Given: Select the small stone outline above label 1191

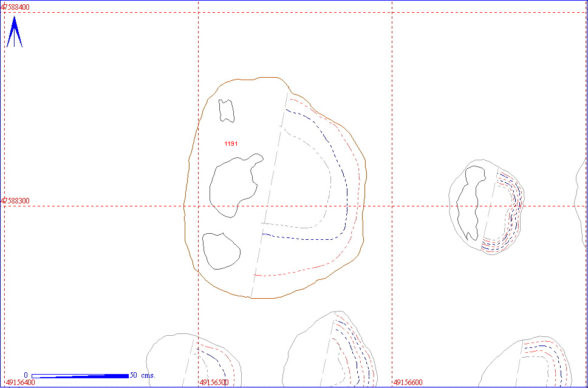Looking at the screenshot, I should pyautogui.click(x=227, y=111).
